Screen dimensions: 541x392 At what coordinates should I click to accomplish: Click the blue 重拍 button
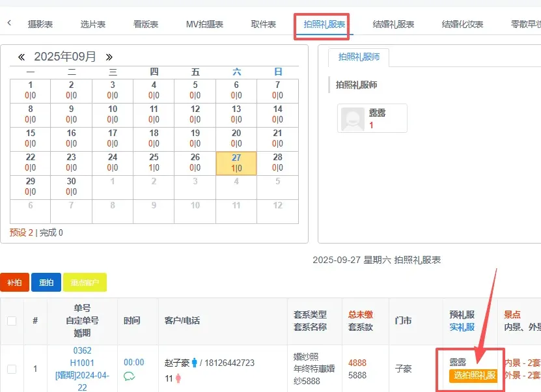pos(46,283)
